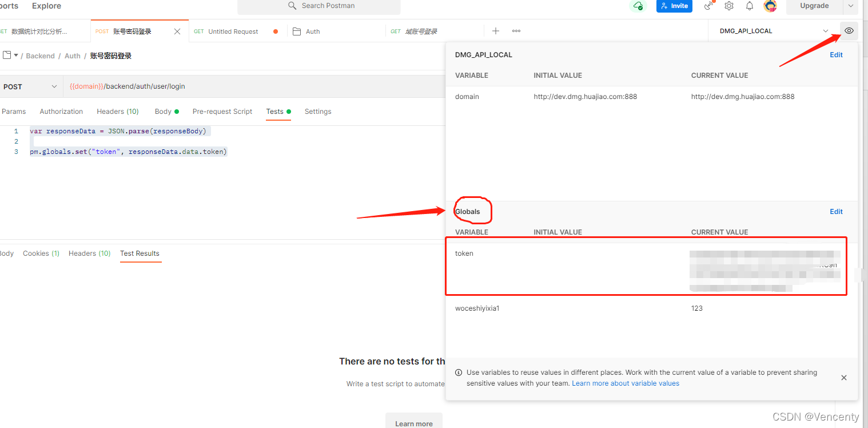Click the Search Postman field

(x=319, y=6)
